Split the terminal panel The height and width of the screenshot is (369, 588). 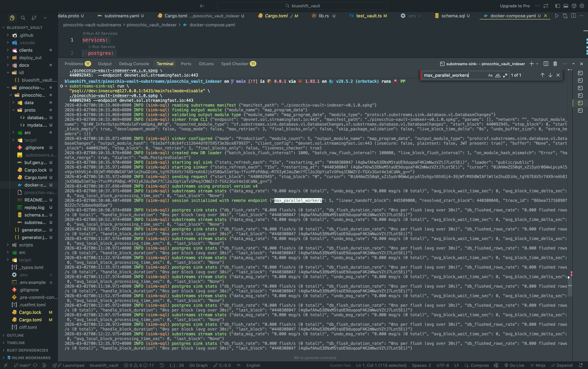click(x=546, y=64)
